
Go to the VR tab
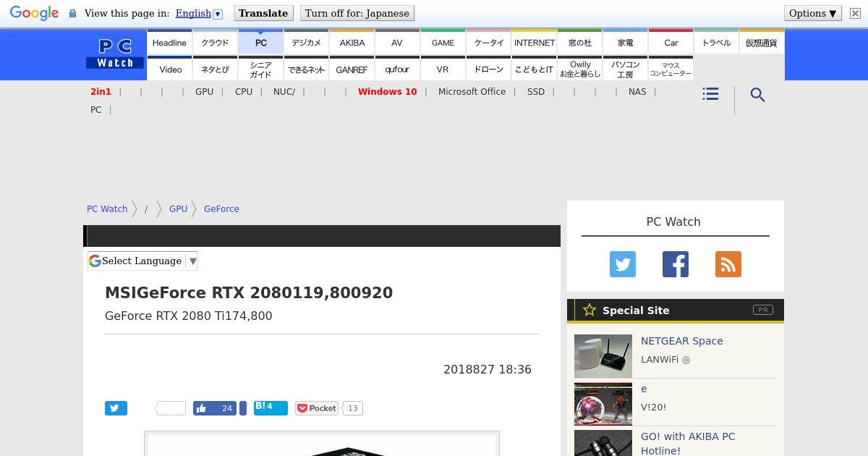coord(443,69)
